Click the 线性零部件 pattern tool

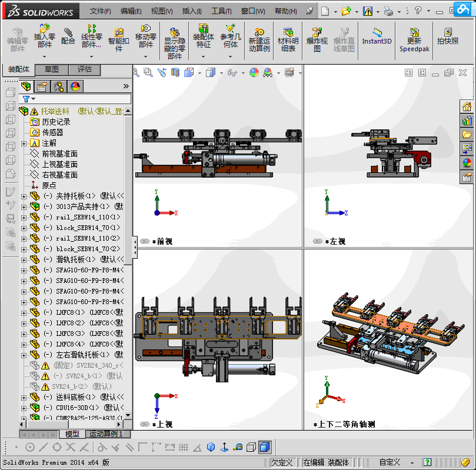tap(91, 36)
